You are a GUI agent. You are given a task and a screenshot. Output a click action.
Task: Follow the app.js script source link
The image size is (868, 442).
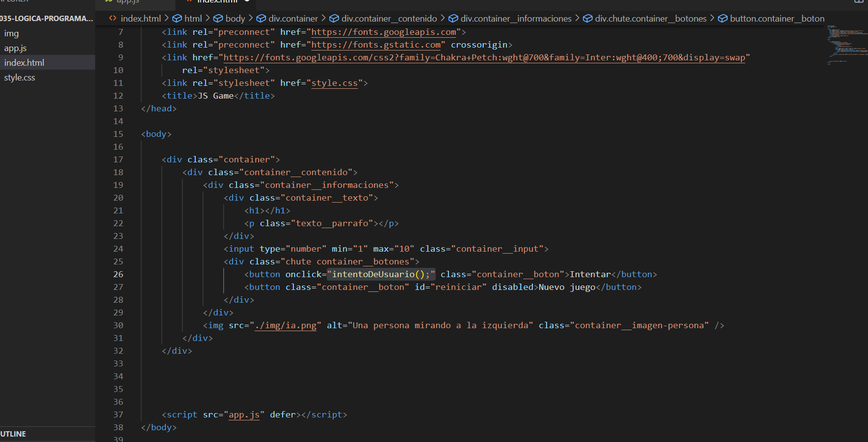[x=244, y=415]
